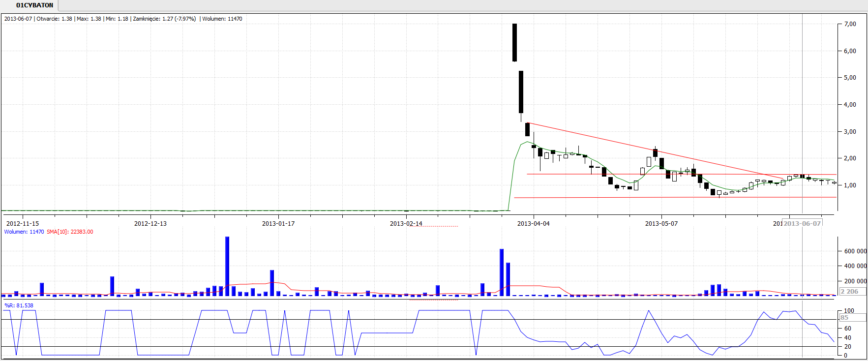
Task: Click the OHLC info line starting with 2013-06-07
Action: 123,19
